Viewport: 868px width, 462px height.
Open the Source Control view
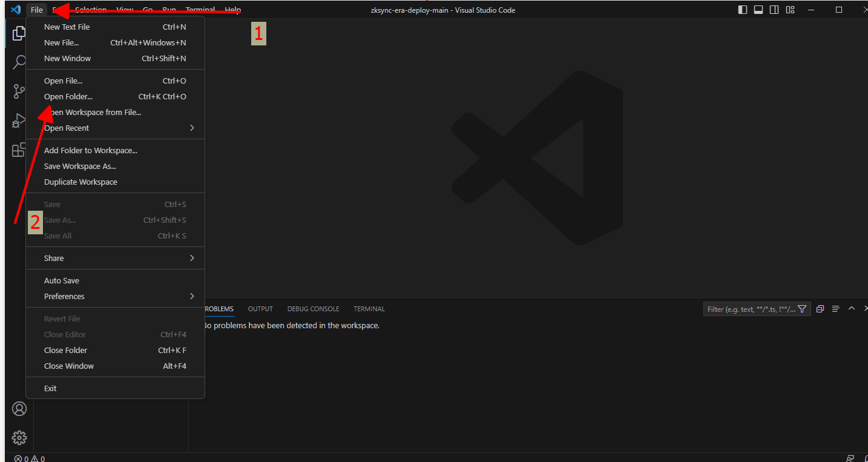point(19,91)
